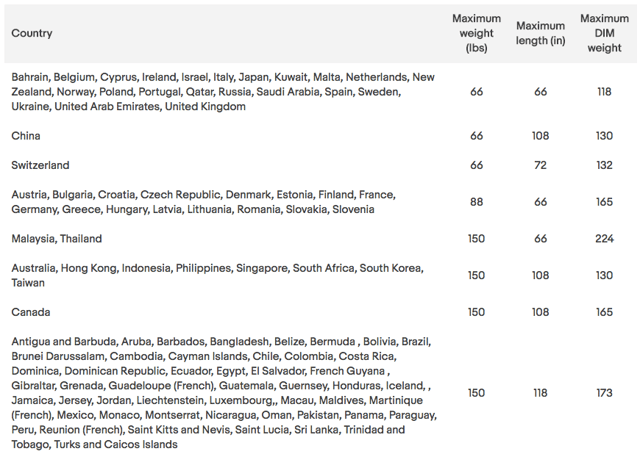Screen dimensions: 640x454
Task: Click the country list starting with Bahrain
Action: click(221, 92)
